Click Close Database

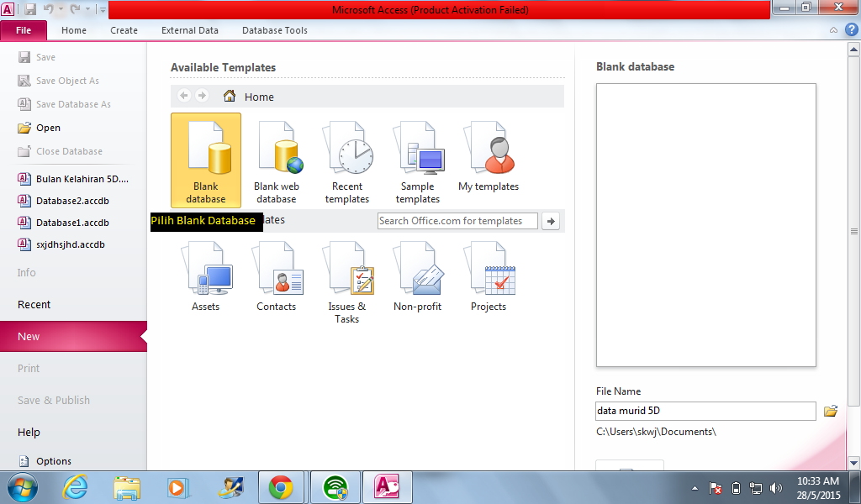tap(60, 151)
